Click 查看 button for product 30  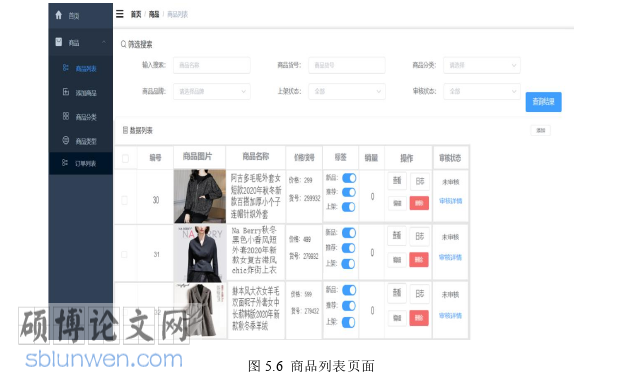point(397,181)
